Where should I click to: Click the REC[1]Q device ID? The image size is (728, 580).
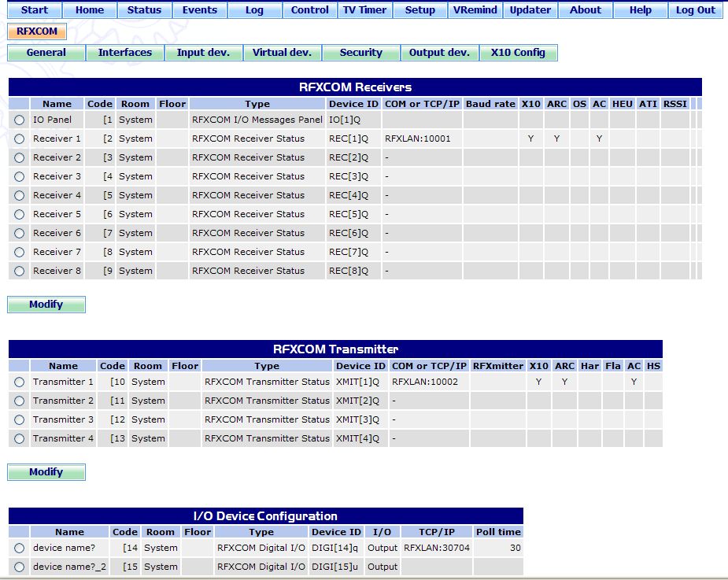pos(349,139)
